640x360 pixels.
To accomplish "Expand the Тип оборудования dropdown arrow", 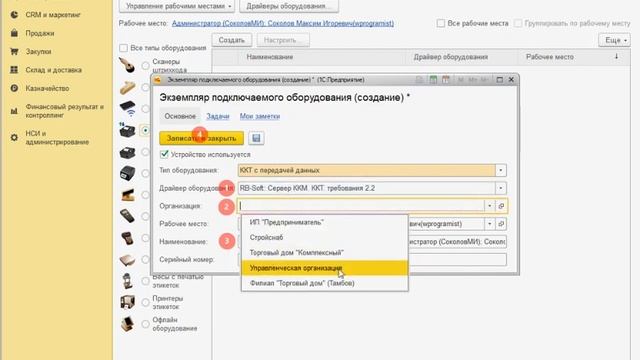I will [x=501, y=170].
